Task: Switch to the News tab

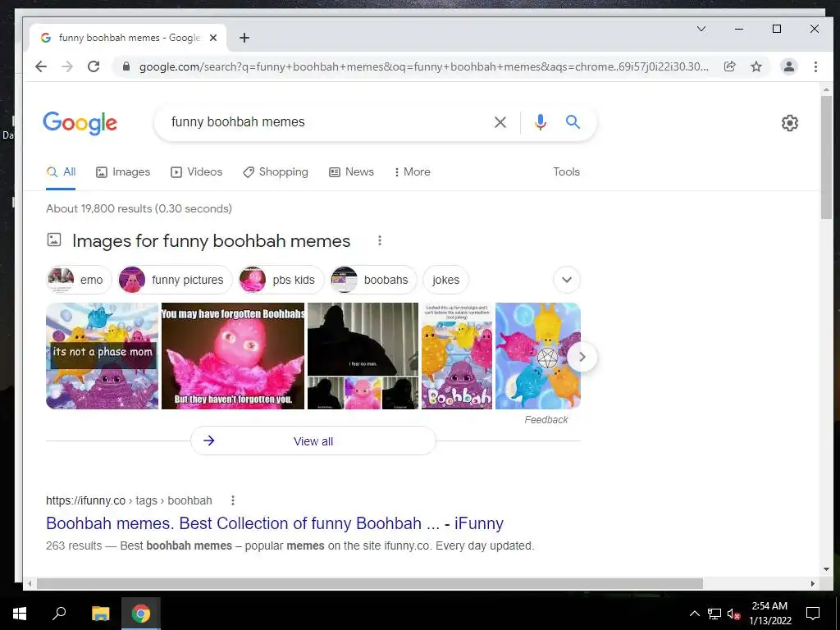Action: 351,172
